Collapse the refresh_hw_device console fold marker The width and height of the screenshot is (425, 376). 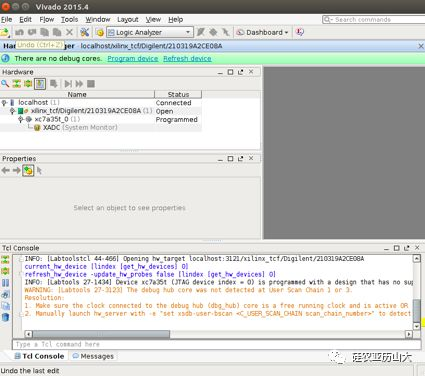point(21,274)
